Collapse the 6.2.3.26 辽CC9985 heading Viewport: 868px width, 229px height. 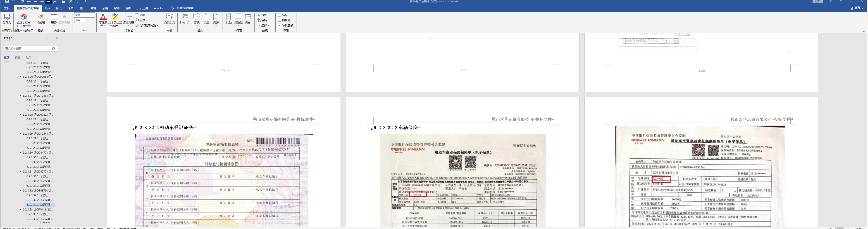click(20, 77)
